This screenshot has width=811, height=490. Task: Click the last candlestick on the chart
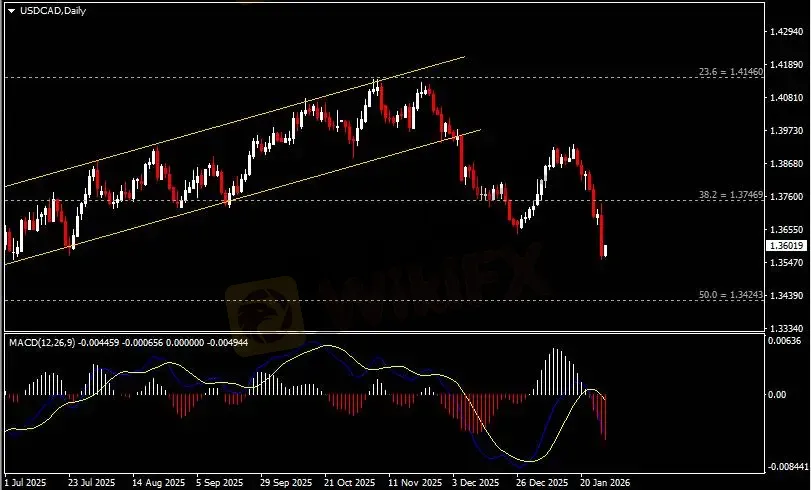[606, 249]
